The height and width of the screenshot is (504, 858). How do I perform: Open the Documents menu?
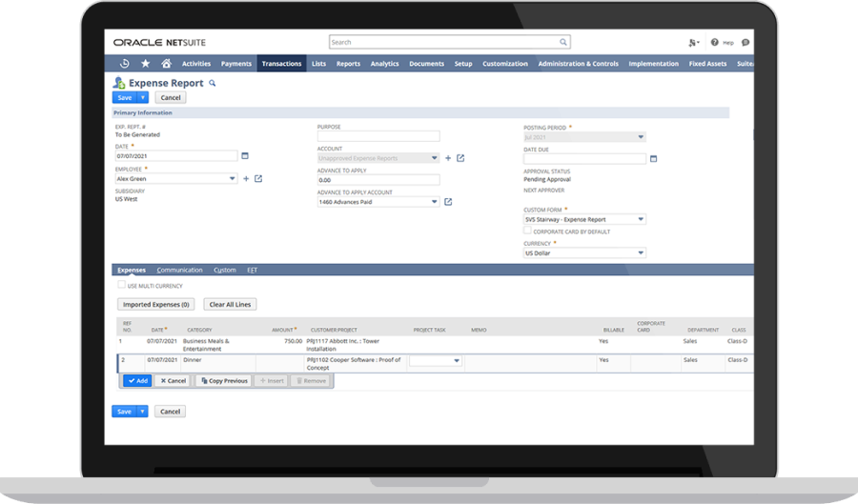[427, 64]
